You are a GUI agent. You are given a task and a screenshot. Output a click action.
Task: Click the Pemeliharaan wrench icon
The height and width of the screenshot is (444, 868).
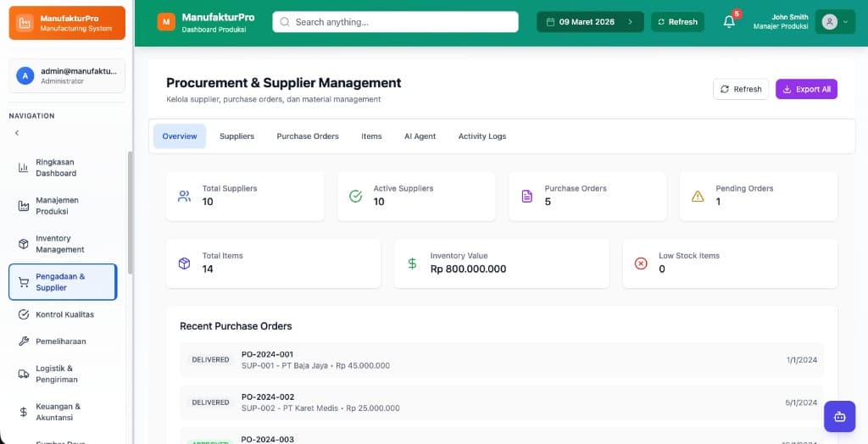point(24,341)
